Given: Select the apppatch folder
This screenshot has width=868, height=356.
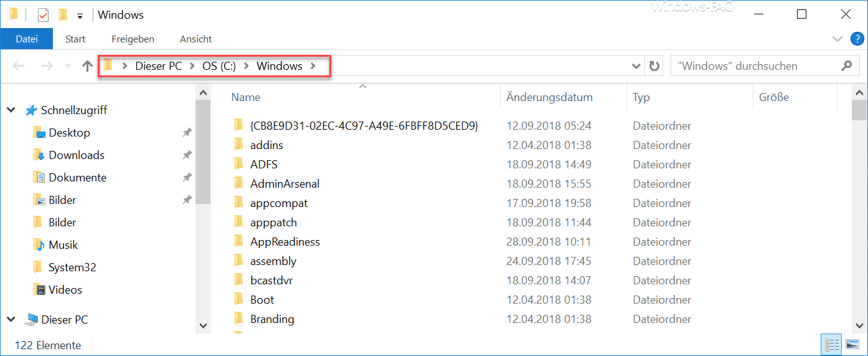Looking at the screenshot, I should 273,223.
